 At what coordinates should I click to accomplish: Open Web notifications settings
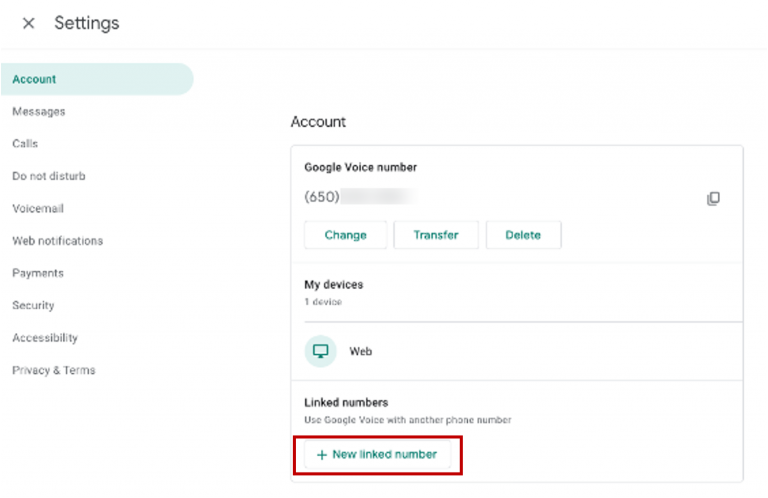coord(57,241)
